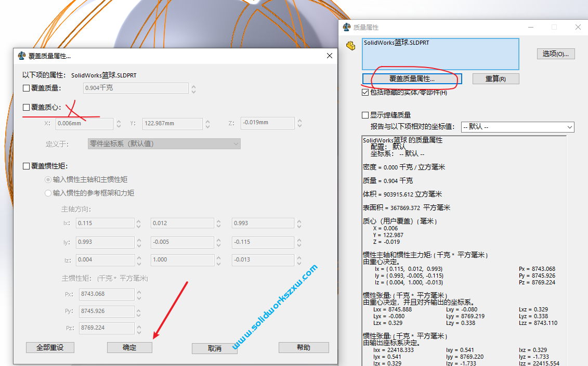Click the 选项(O) button
Viewport: 588px width, 366px height.
(x=555, y=54)
